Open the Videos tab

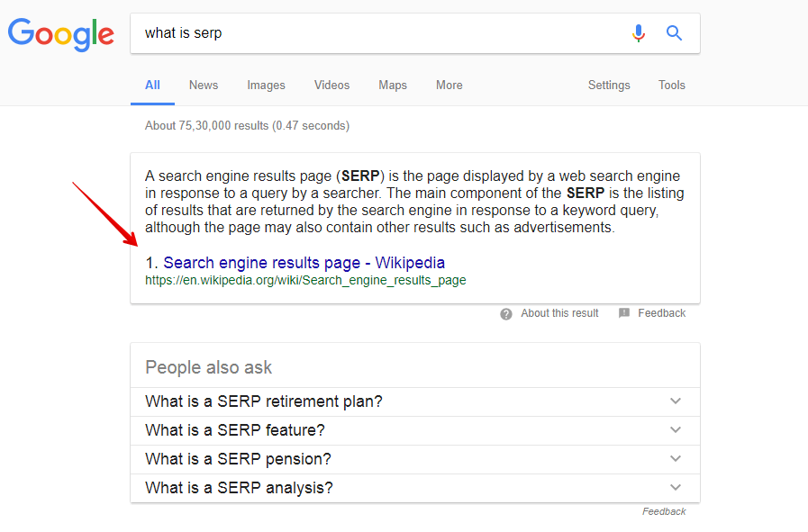331,85
